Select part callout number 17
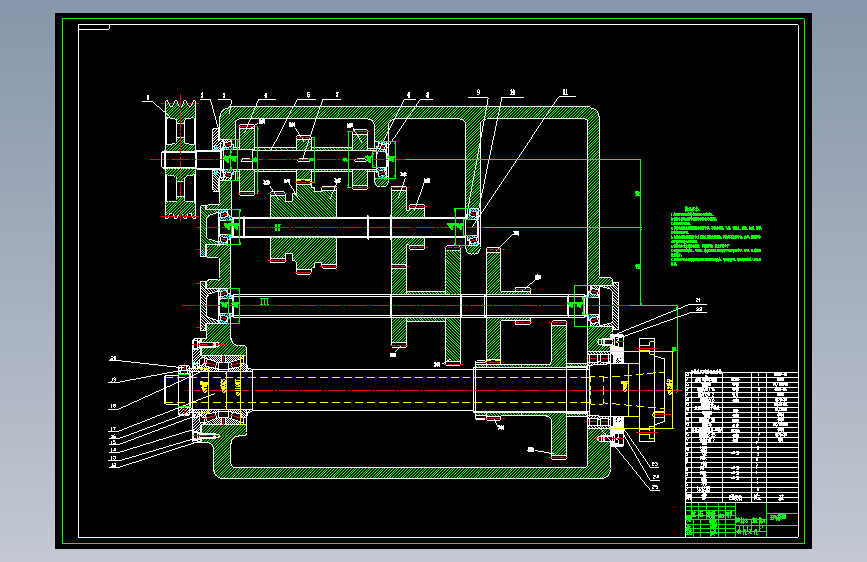Viewport: 867px width, 562px height. pyautogui.click(x=113, y=429)
